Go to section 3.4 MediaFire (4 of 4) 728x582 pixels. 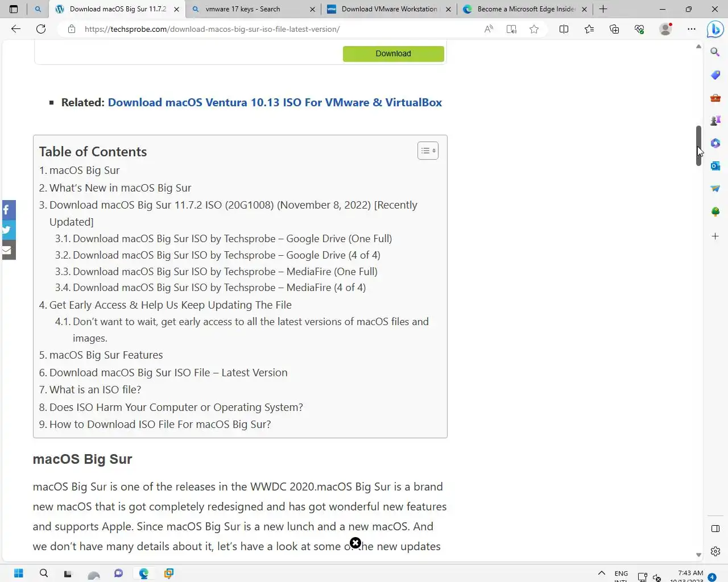coord(219,288)
